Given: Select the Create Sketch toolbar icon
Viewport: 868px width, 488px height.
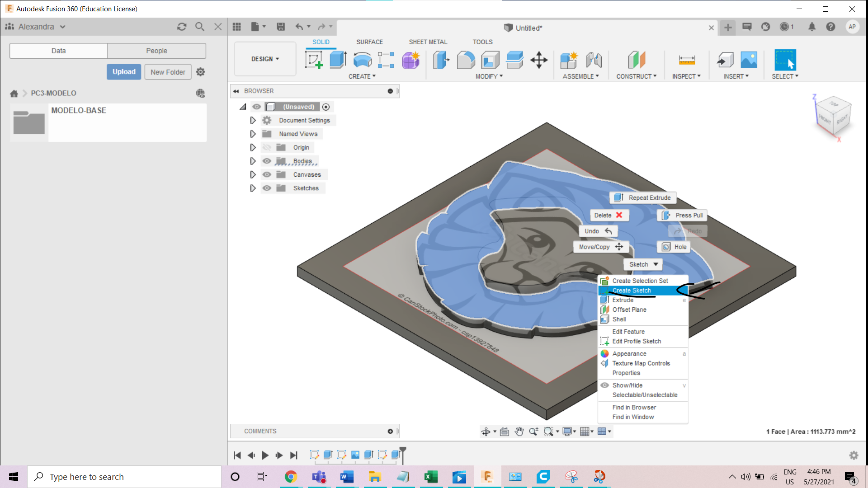Looking at the screenshot, I should (314, 60).
